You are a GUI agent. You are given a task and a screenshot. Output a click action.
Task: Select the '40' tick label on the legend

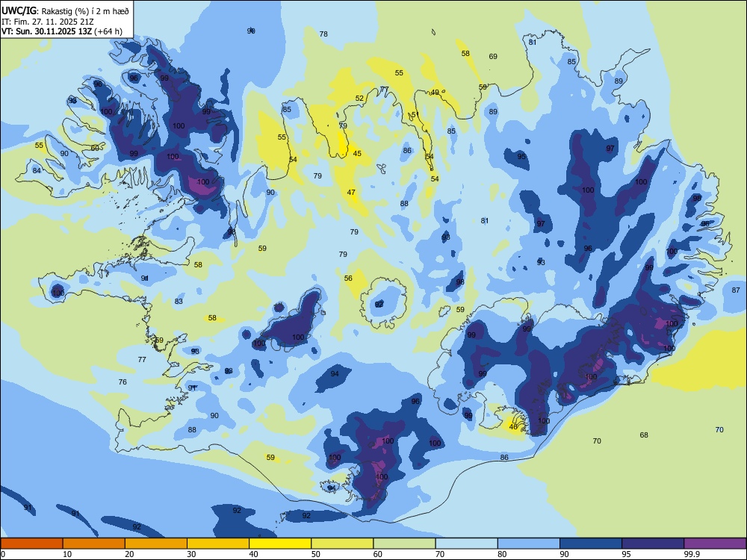pos(253,554)
